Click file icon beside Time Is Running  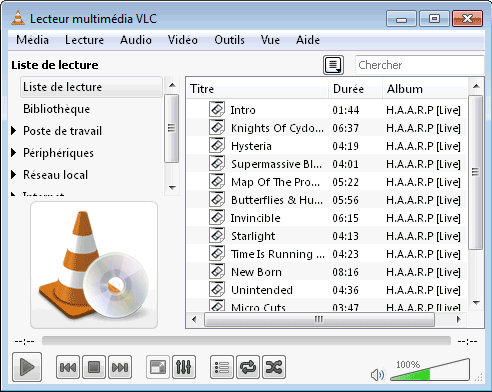point(217,253)
